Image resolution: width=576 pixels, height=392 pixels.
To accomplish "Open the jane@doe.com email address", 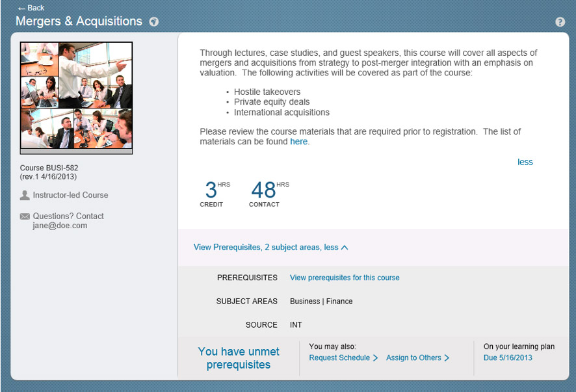I will [x=60, y=226].
